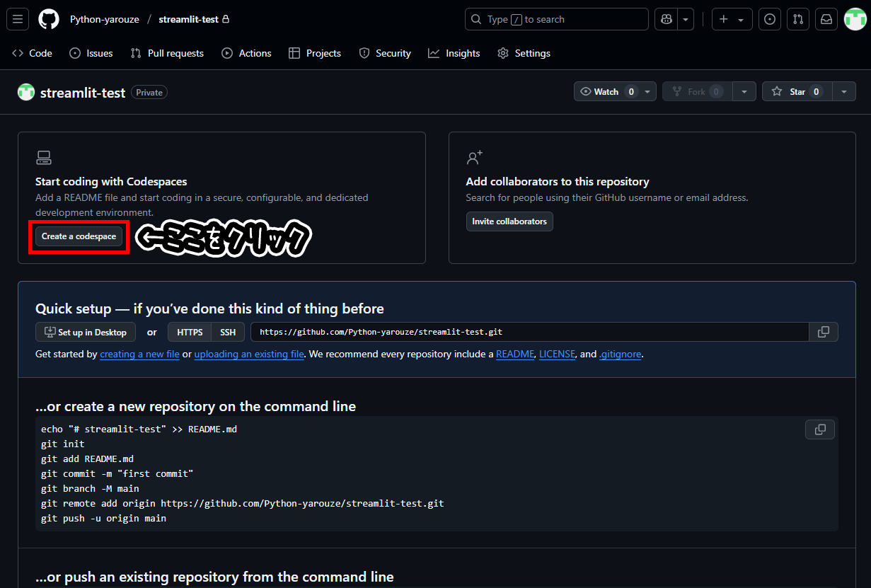
Task: Click Invite collaborators button
Action: (x=509, y=221)
